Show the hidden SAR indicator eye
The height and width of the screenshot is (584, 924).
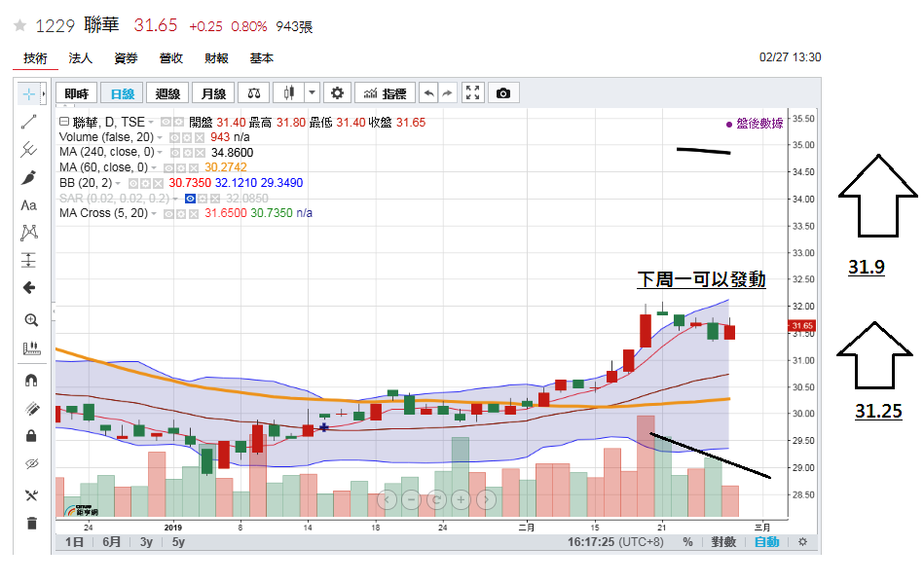pyautogui.click(x=190, y=199)
